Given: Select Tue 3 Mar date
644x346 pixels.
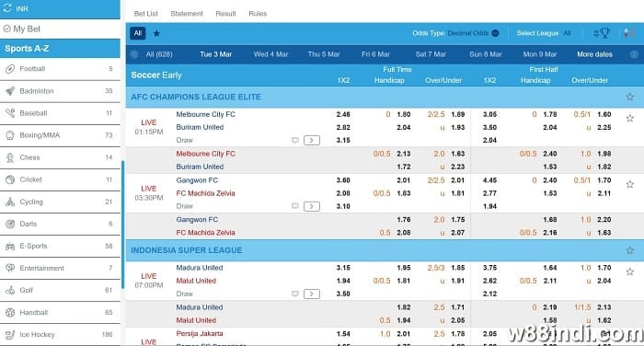Looking at the screenshot, I should (215, 54).
